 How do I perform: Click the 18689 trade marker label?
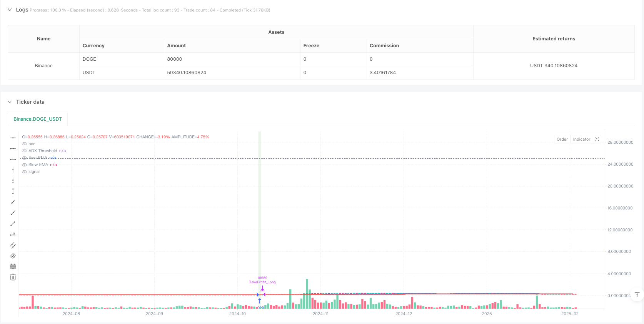click(x=262, y=278)
